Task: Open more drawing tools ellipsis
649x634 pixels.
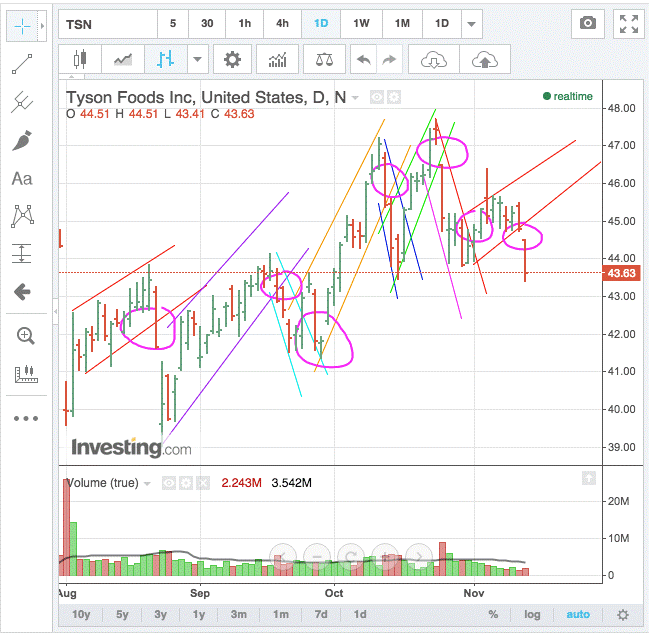Action: (x=26, y=418)
